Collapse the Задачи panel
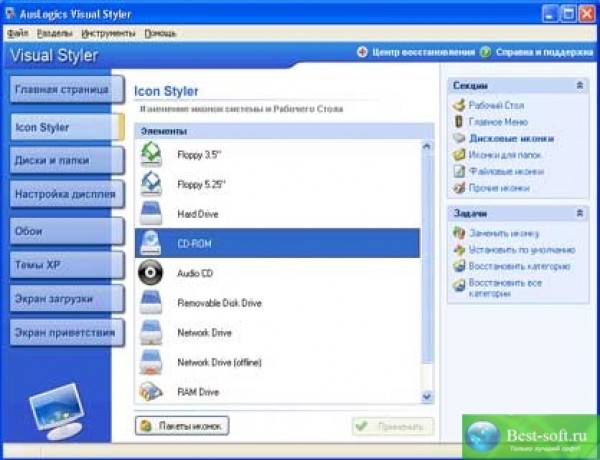This screenshot has height=460, width=600. click(580, 213)
